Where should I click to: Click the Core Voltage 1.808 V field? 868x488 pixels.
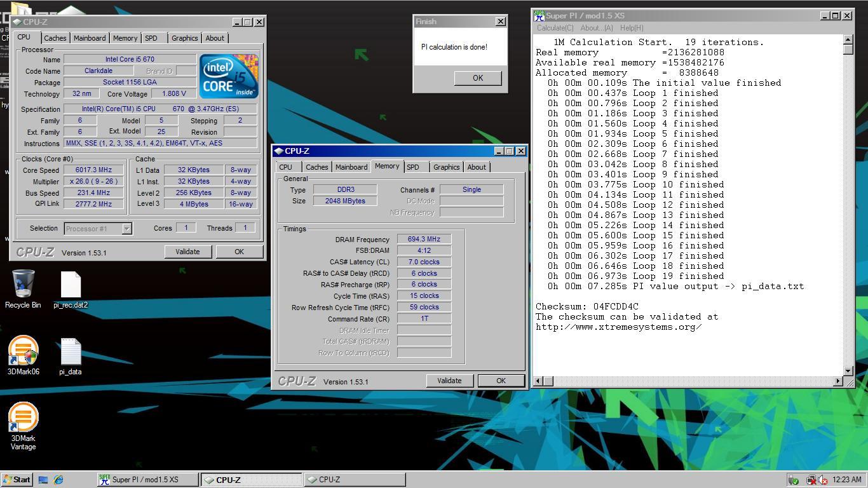point(173,93)
